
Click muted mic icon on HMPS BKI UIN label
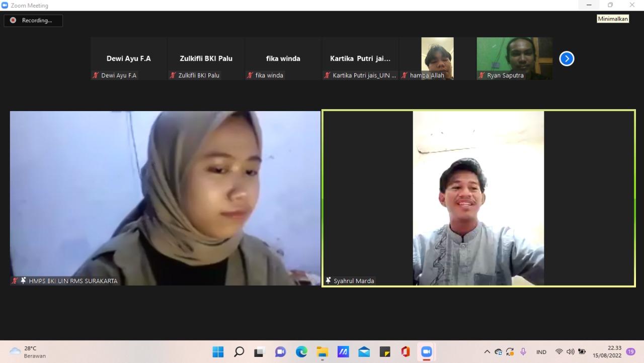(15, 281)
